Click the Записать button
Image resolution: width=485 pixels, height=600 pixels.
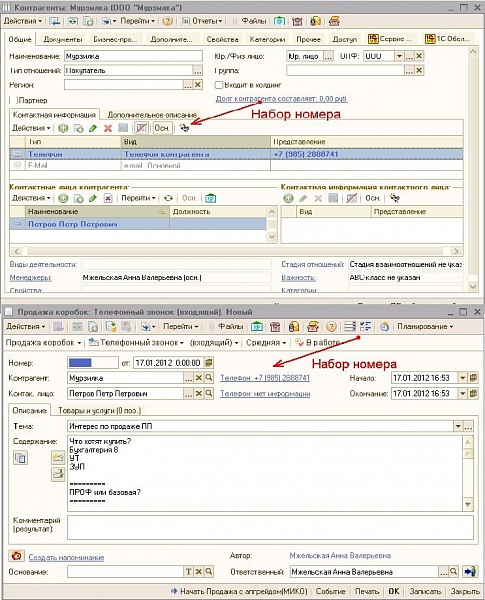[x=425, y=591]
